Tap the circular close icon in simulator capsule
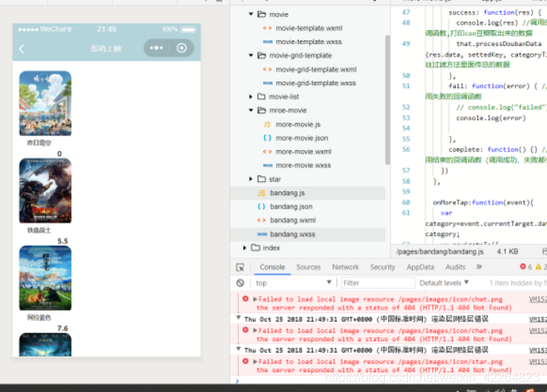Viewport: 547px width, 392px height. pyautogui.click(x=181, y=47)
